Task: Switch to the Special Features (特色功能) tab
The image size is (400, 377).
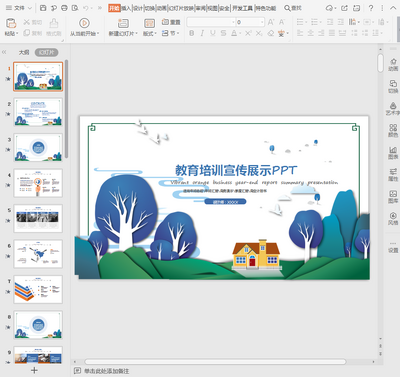Action: (x=266, y=8)
